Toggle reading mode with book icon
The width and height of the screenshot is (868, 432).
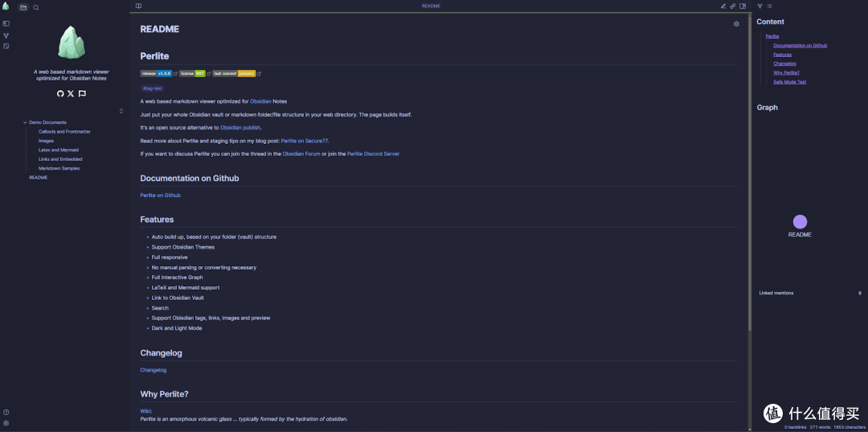[138, 6]
